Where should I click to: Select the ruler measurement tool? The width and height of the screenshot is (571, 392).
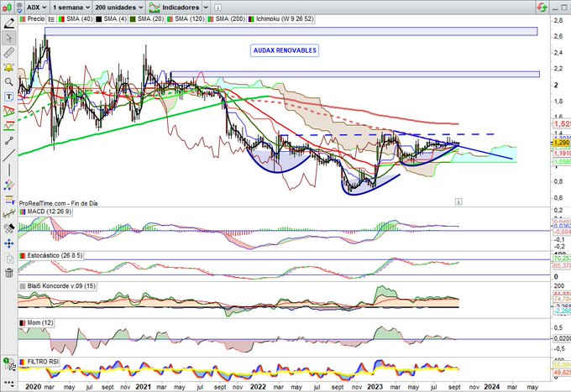[x=9, y=53]
